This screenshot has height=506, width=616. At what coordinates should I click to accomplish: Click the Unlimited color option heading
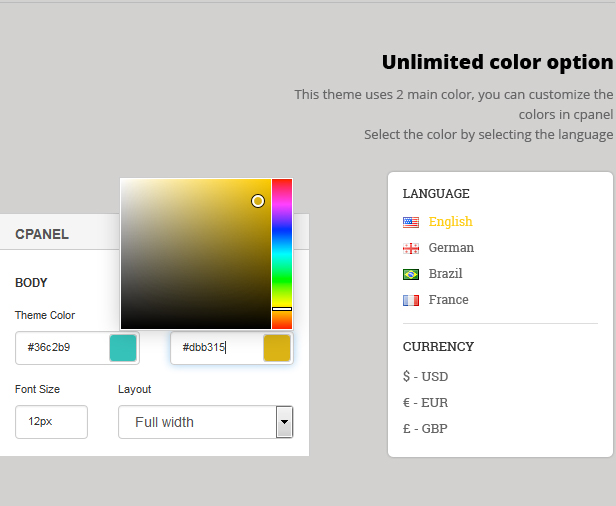pyautogui.click(x=497, y=62)
